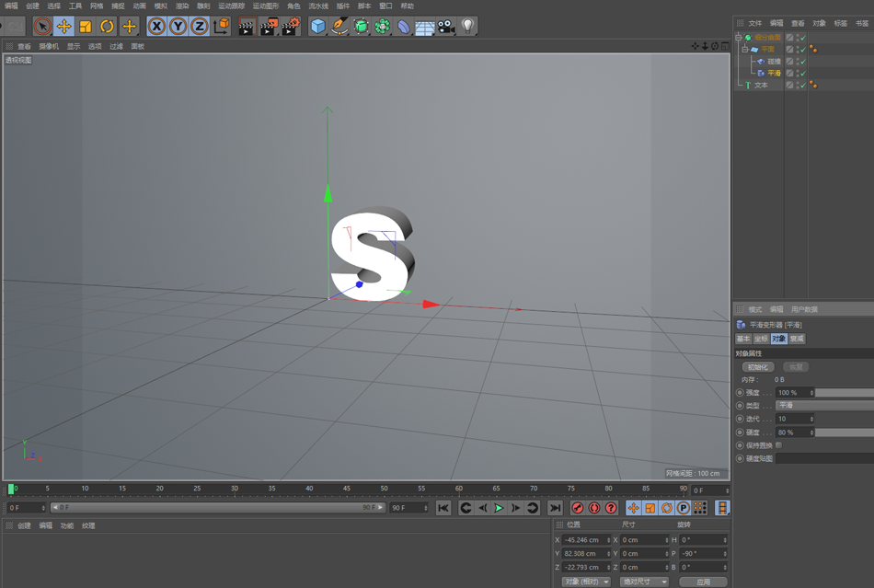Select the 文本 text object row
This screenshot has width=874, height=588.
point(760,86)
